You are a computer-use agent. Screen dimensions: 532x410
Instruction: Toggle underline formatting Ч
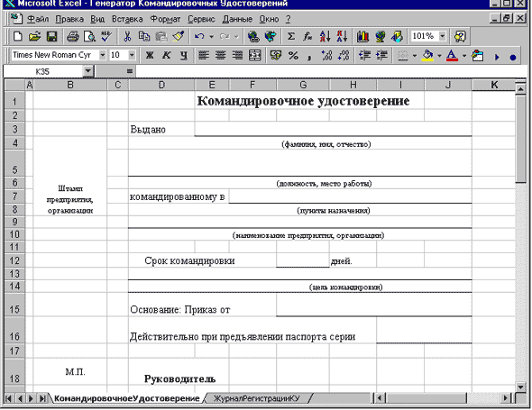(x=184, y=55)
